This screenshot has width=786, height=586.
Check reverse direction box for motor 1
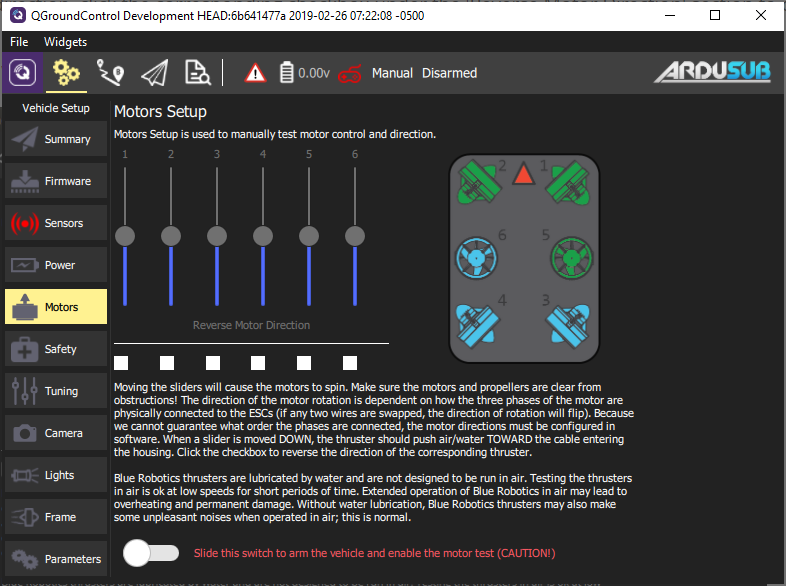pos(121,362)
